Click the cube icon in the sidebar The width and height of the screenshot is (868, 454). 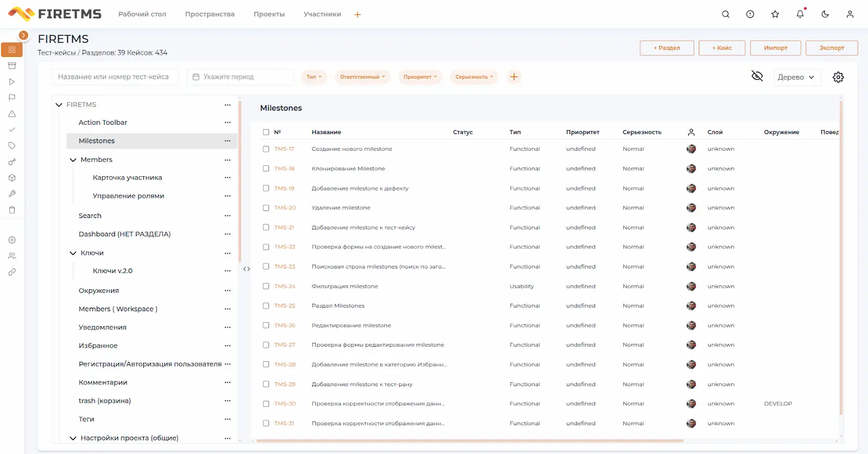click(x=12, y=177)
